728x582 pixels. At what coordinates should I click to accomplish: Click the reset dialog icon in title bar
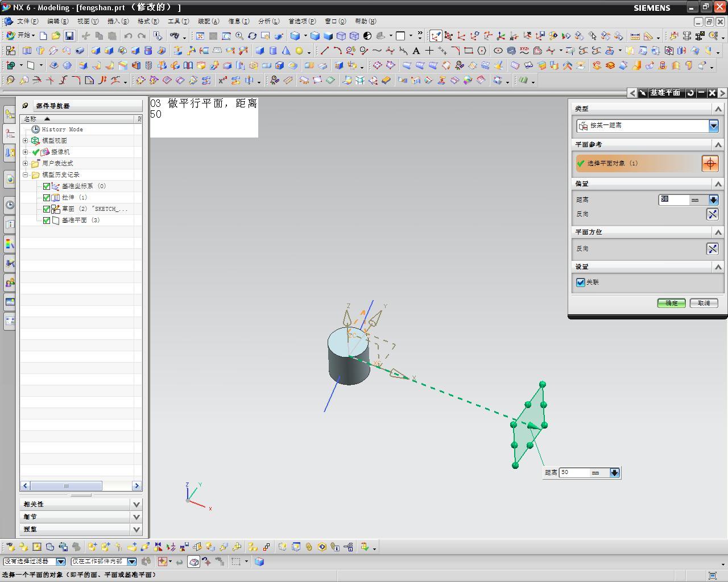(x=690, y=93)
